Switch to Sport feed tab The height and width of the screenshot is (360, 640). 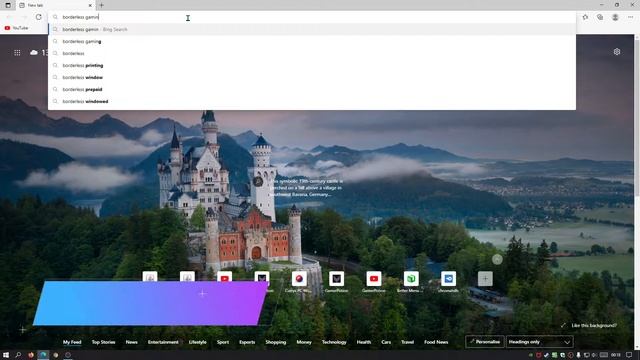coord(223,342)
